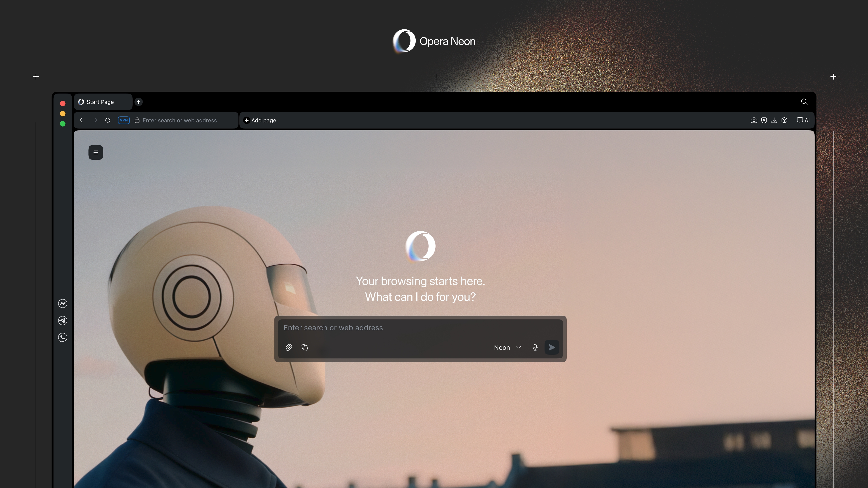Open the extensions cube icon
Image resolution: width=868 pixels, height=488 pixels.
784,120
